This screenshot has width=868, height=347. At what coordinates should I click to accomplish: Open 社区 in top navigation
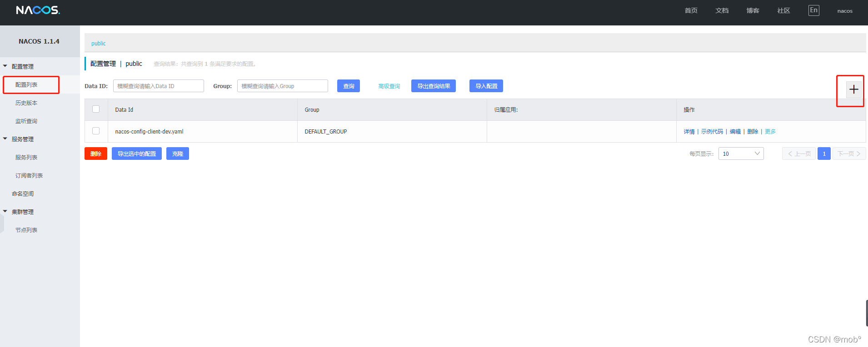(x=783, y=10)
